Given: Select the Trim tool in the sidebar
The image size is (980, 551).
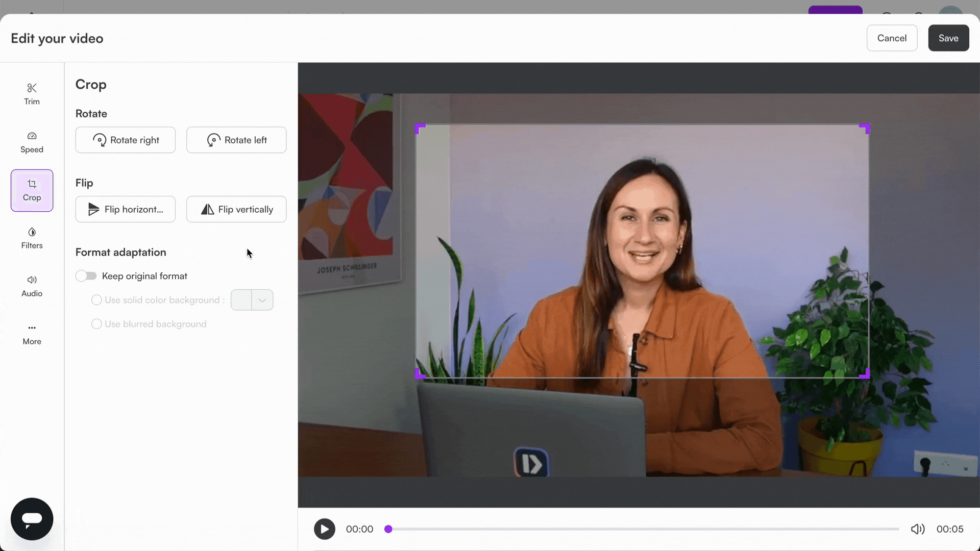Looking at the screenshot, I should pos(31,93).
